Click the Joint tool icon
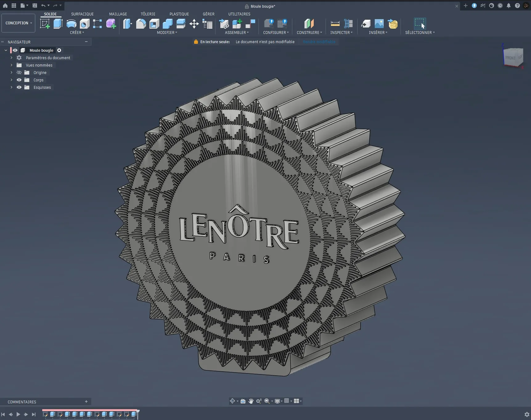Viewport: 531px width, 420px height. [x=251, y=24]
